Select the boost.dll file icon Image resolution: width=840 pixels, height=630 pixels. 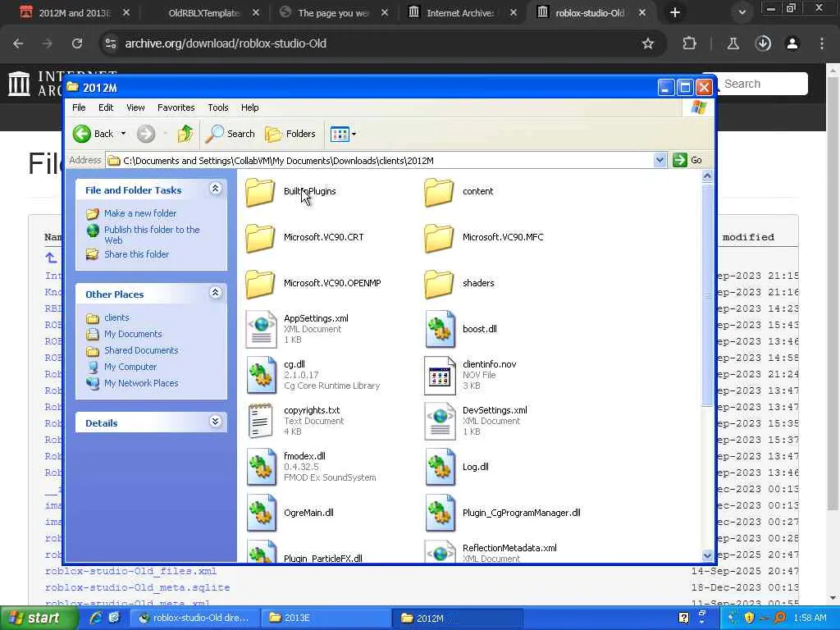click(x=440, y=330)
